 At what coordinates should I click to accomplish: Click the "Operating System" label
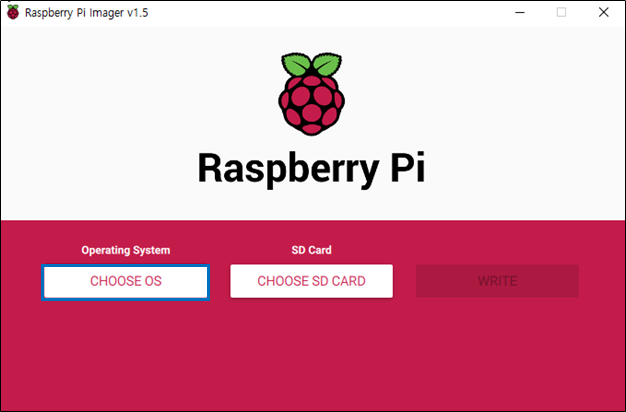126,250
